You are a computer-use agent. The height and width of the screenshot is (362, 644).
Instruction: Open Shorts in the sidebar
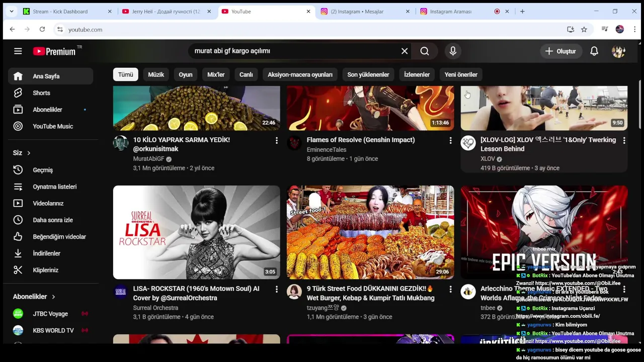click(x=50, y=93)
